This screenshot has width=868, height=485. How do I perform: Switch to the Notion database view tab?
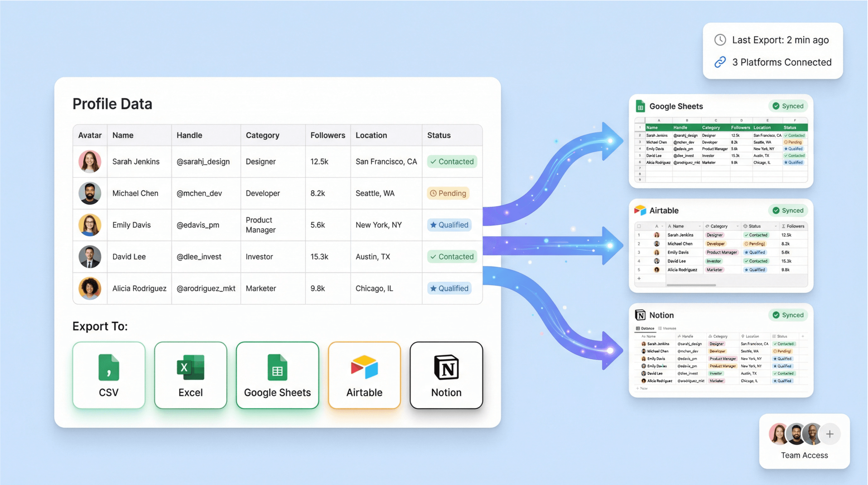(645, 328)
